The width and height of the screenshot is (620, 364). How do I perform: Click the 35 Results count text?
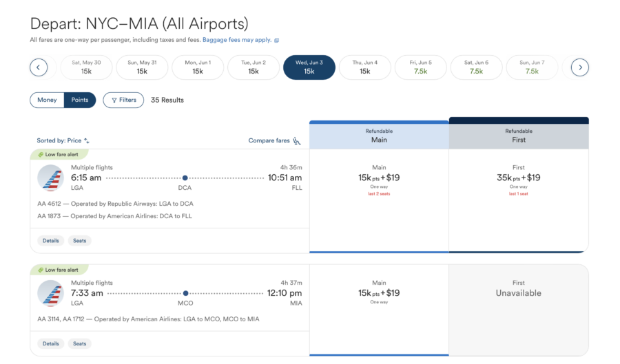(167, 100)
